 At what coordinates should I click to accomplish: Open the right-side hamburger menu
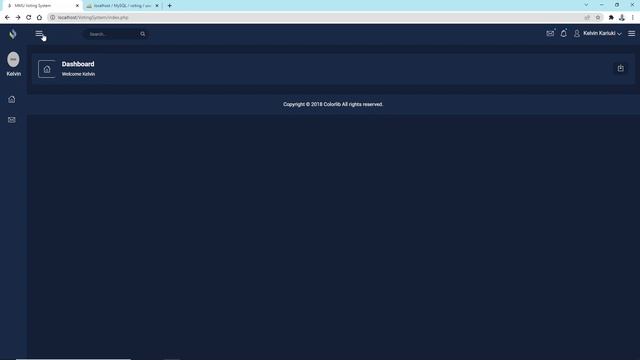(631, 33)
